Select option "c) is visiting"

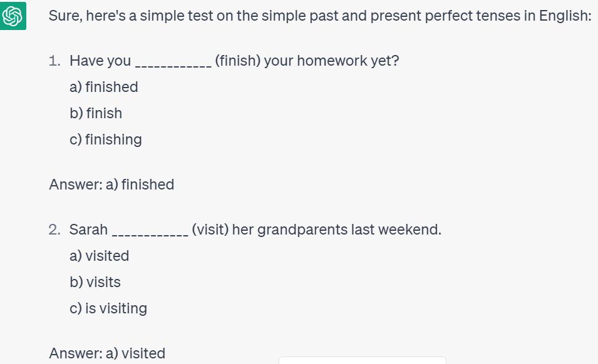[108, 308]
